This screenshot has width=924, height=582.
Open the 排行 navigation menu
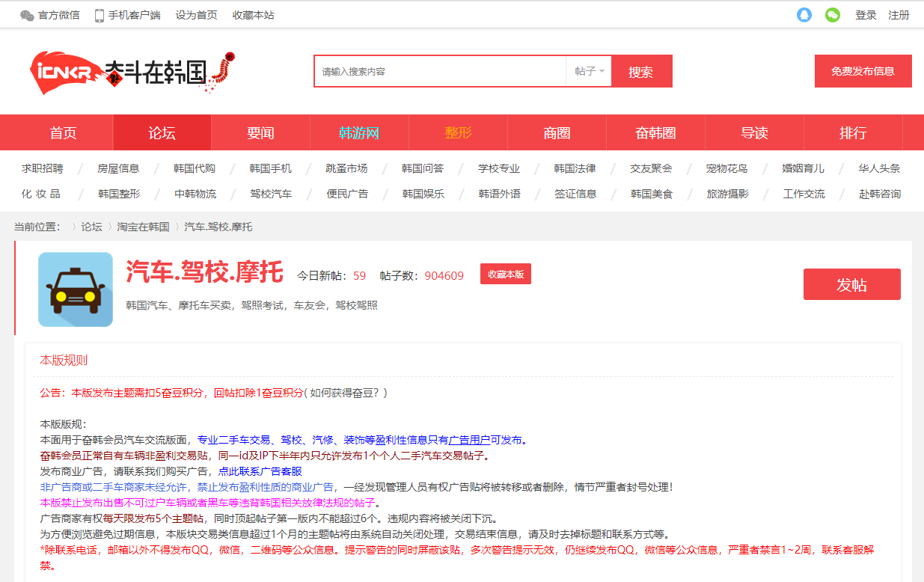pos(853,132)
